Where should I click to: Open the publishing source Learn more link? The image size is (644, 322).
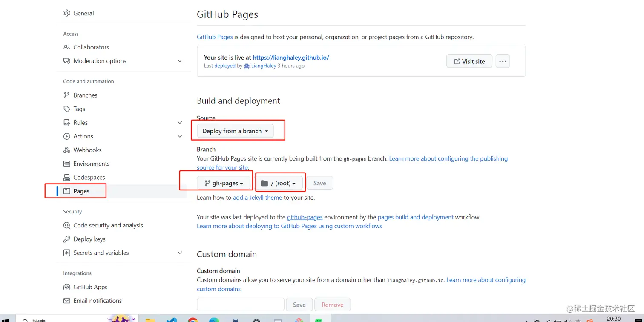[352, 163]
